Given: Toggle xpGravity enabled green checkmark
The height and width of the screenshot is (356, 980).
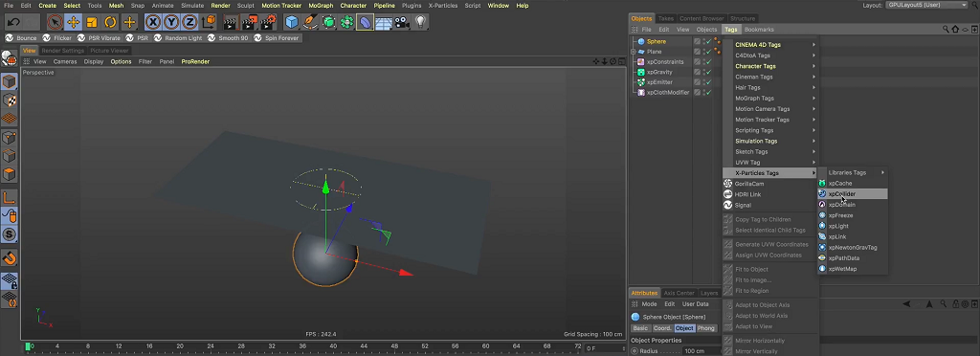Looking at the screenshot, I should [x=709, y=73].
